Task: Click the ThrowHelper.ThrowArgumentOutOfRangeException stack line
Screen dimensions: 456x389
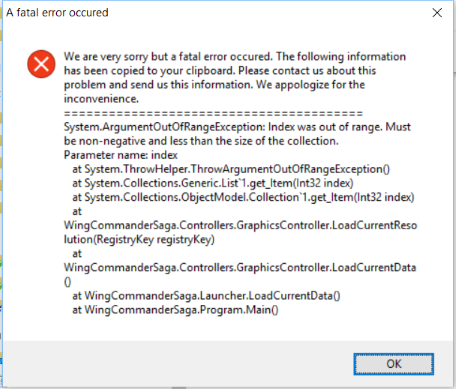Action: [x=231, y=169]
